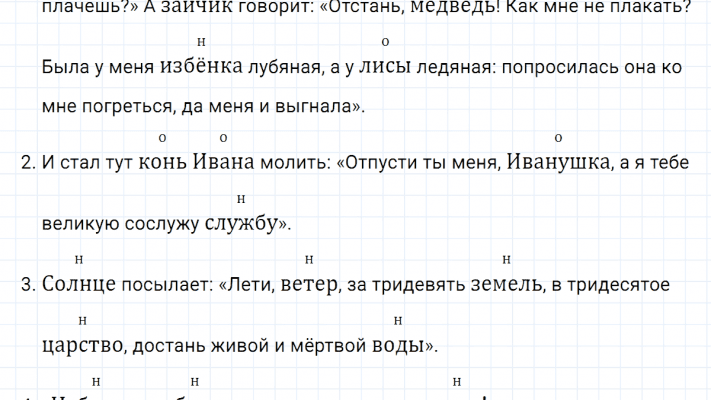711x400 pixels.
Task: Select the word "службу"
Action: coord(245,224)
